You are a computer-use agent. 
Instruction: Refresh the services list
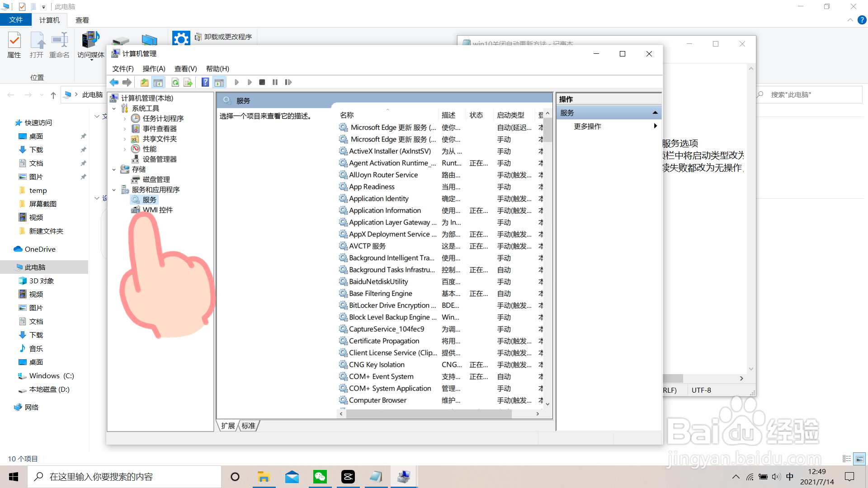click(x=175, y=82)
